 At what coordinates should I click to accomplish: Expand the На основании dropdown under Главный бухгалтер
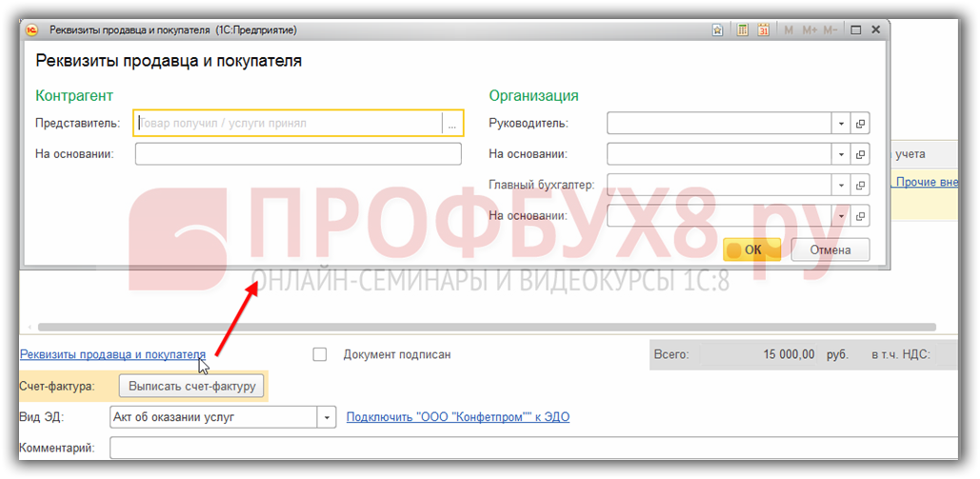tap(841, 216)
